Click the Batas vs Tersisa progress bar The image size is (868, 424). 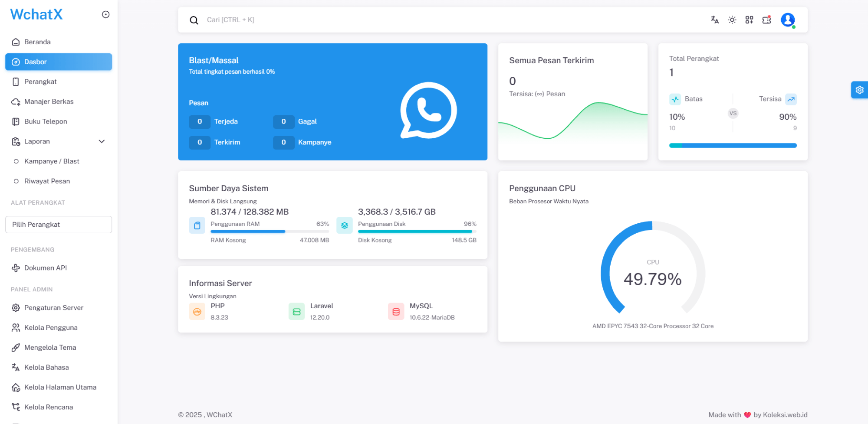click(x=733, y=145)
